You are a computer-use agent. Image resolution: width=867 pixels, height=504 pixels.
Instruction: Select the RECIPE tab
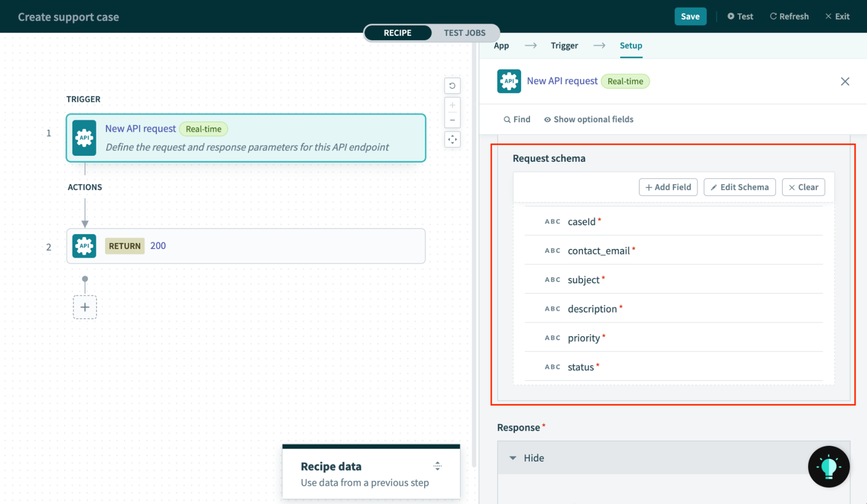coord(397,33)
